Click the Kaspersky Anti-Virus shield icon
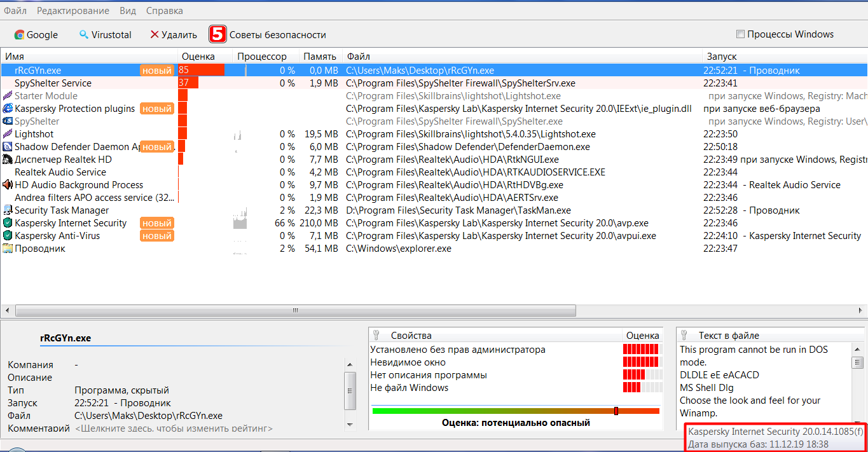The width and height of the screenshot is (868, 452). [8, 236]
